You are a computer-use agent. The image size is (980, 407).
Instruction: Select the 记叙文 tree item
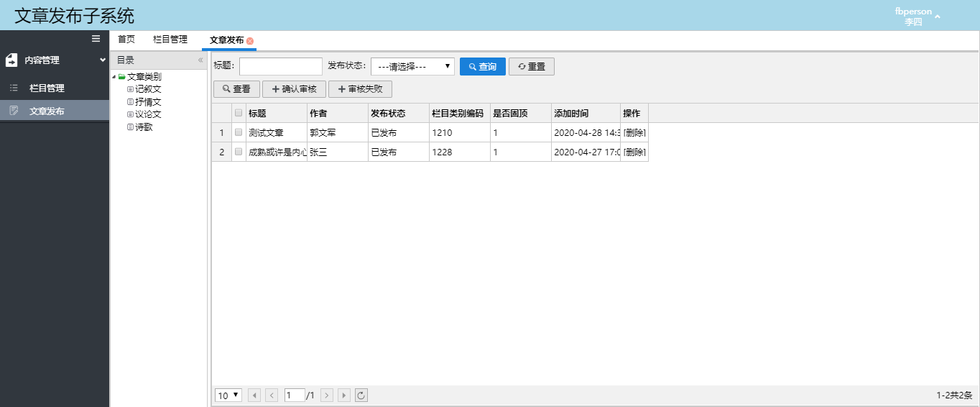click(148, 89)
